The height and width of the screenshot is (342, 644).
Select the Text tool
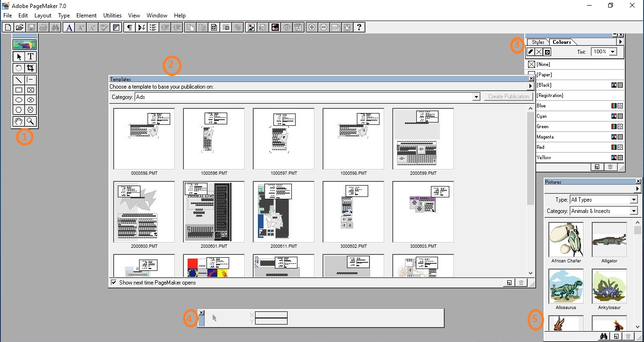click(x=30, y=56)
